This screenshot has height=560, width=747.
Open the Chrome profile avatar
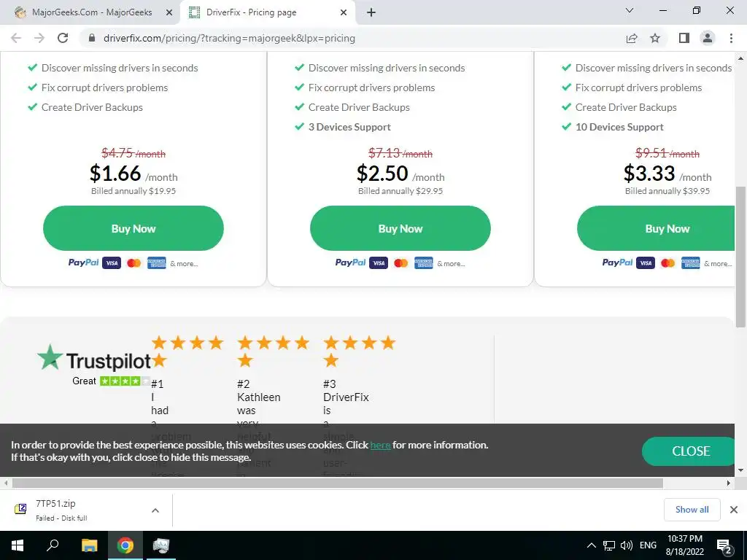pyautogui.click(x=708, y=38)
